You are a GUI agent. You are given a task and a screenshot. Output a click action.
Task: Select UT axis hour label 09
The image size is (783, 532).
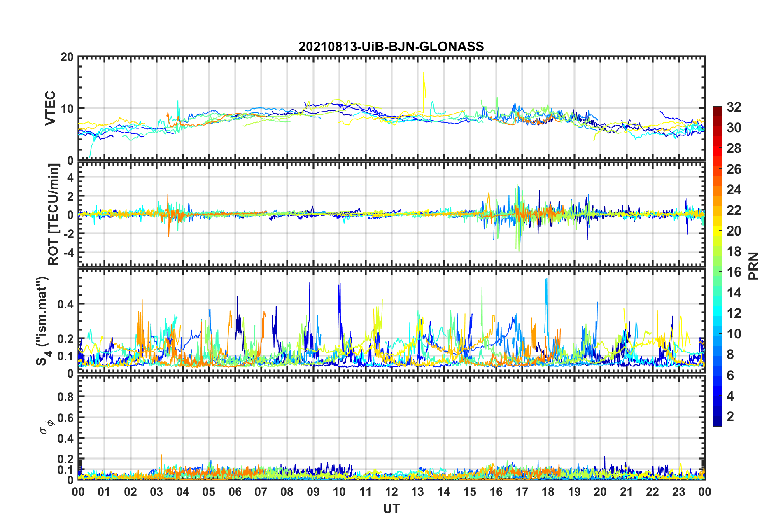(313, 492)
